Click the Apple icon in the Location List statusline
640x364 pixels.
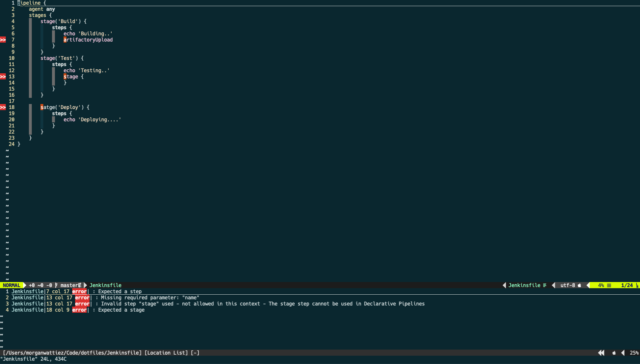[x=614, y=353]
